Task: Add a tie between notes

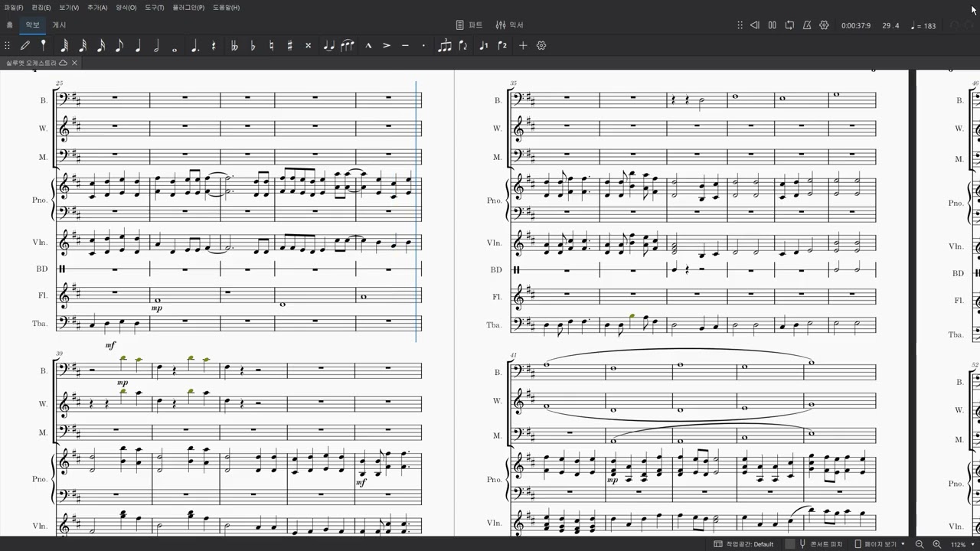Action: click(x=329, y=46)
